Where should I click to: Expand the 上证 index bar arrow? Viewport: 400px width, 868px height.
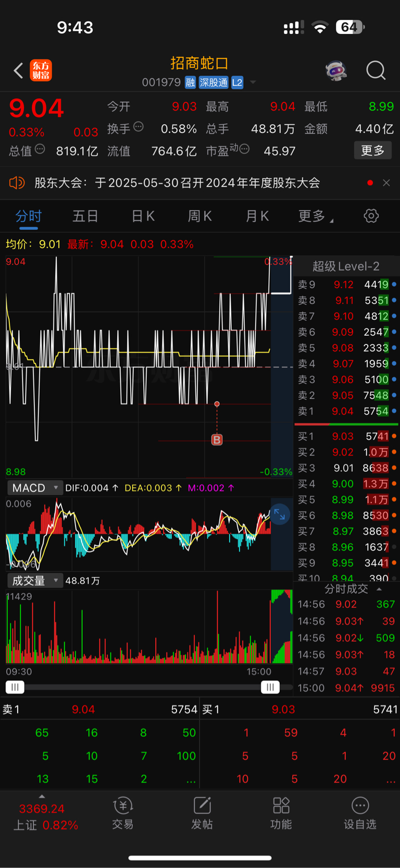[42, 797]
